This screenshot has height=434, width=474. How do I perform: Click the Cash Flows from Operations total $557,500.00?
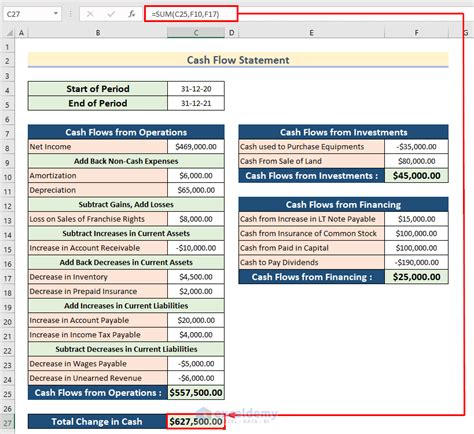coord(196,393)
